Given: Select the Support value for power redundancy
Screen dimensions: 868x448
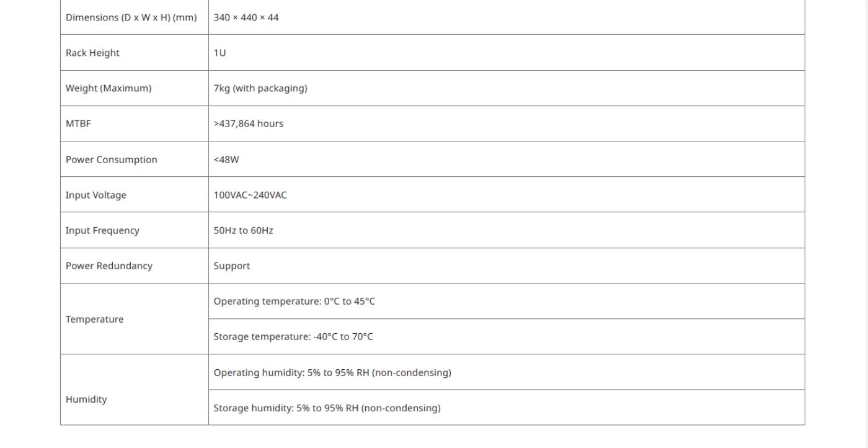Looking at the screenshot, I should tap(232, 266).
